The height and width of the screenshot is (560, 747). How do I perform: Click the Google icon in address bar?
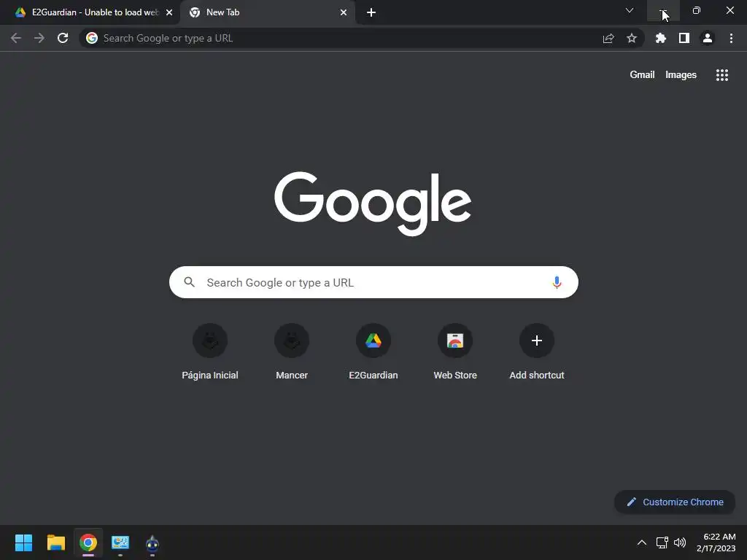pyautogui.click(x=92, y=38)
